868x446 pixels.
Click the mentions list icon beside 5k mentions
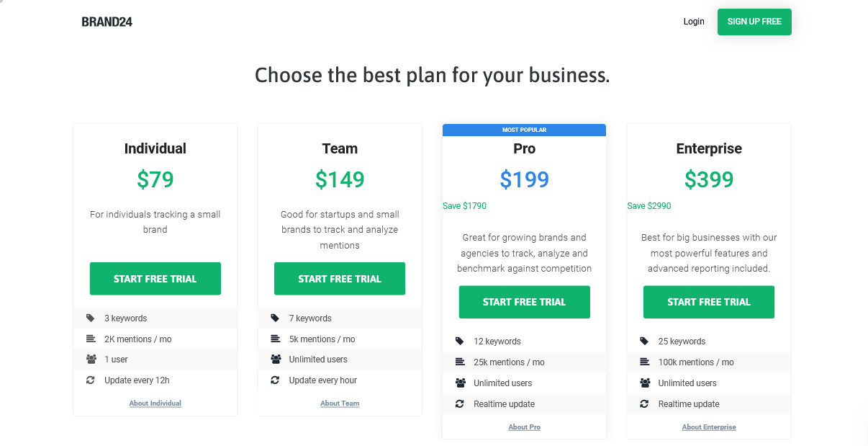[x=275, y=339]
